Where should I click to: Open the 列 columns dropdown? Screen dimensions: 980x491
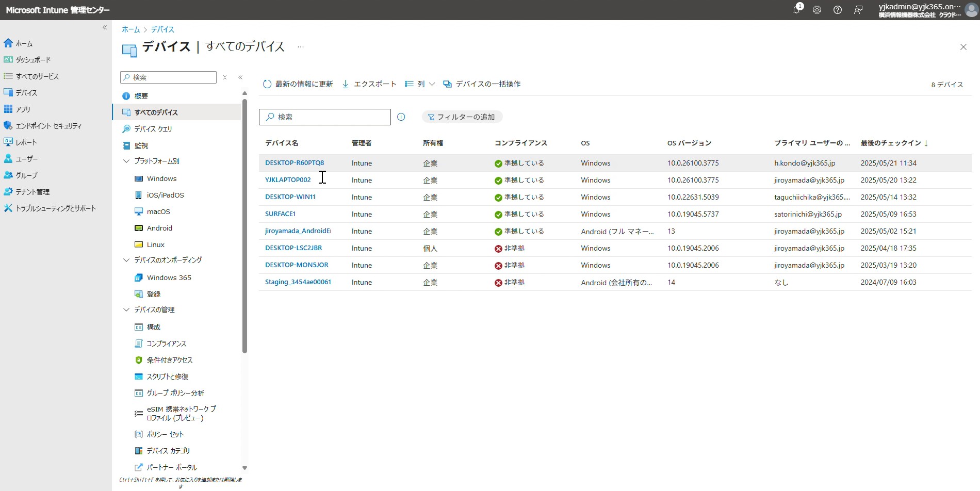pos(420,84)
